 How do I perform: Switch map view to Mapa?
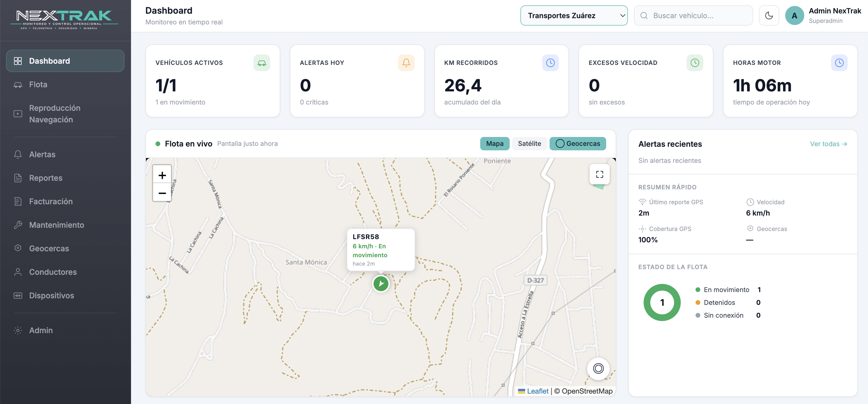tap(494, 144)
